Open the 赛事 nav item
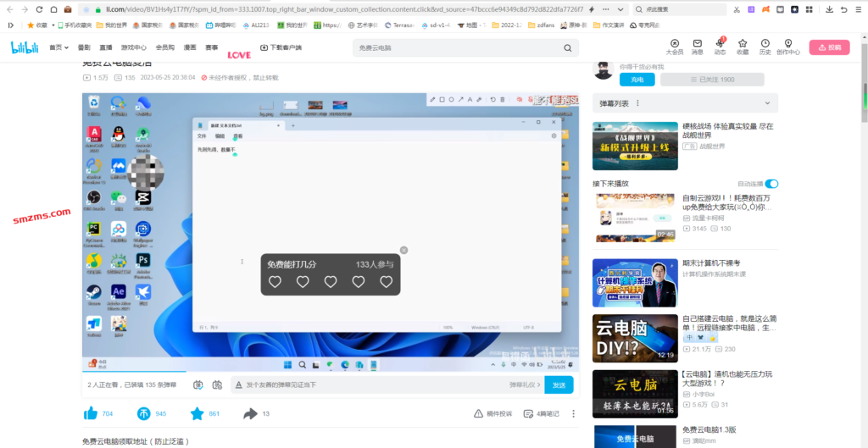868x448 pixels. point(211,47)
